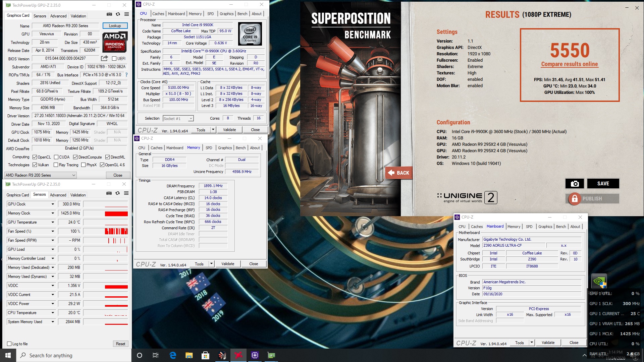Click the red X taskbar app icon
The width and height of the screenshot is (644, 362).
238,355
